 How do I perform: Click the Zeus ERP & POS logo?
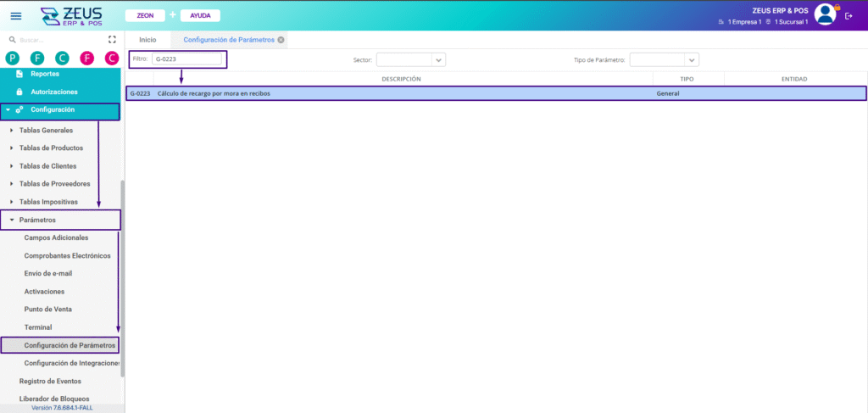click(71, 15)
